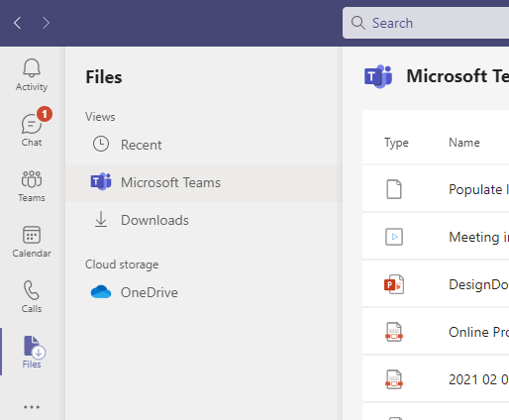Click the Downloads arrow icon
Viewport: 509px width, 420px height.
[x=101, y=220]
